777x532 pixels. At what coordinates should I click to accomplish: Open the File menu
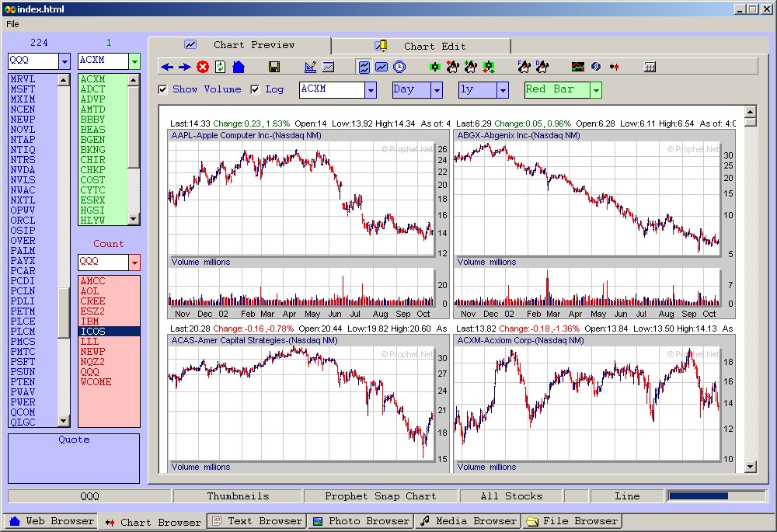12,24
